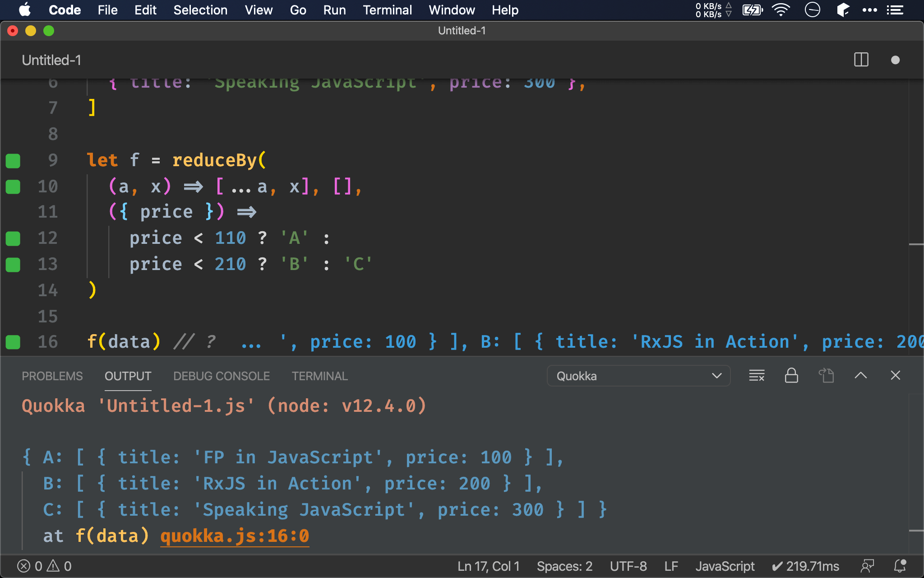Click the battery charging icon
The height and width of the screenshot is (578, 924).
[x=752, y=10]
